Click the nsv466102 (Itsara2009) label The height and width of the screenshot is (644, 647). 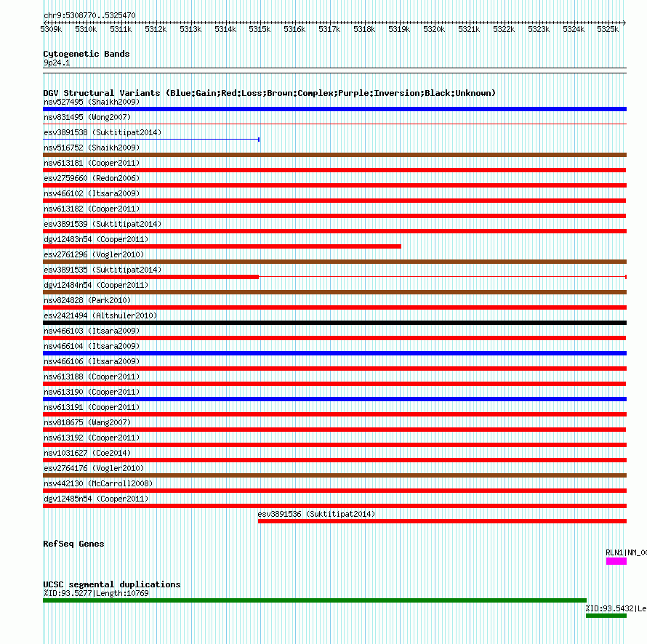(92, 193)
